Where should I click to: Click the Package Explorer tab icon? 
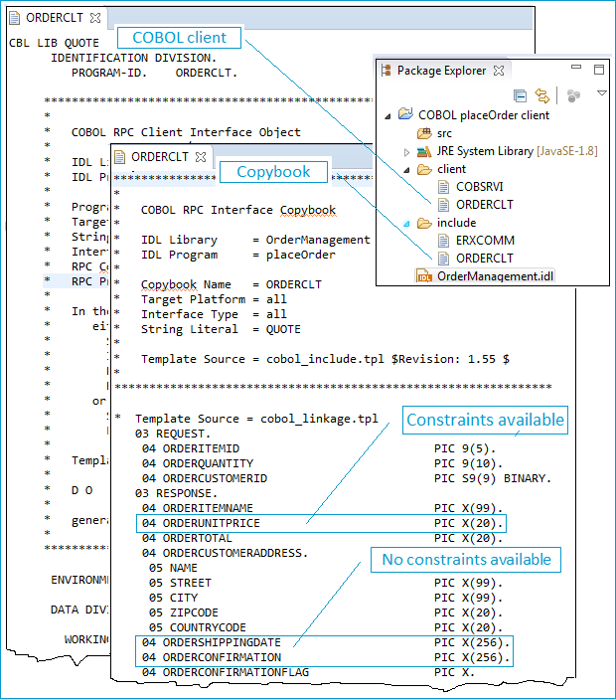[385, 71]
